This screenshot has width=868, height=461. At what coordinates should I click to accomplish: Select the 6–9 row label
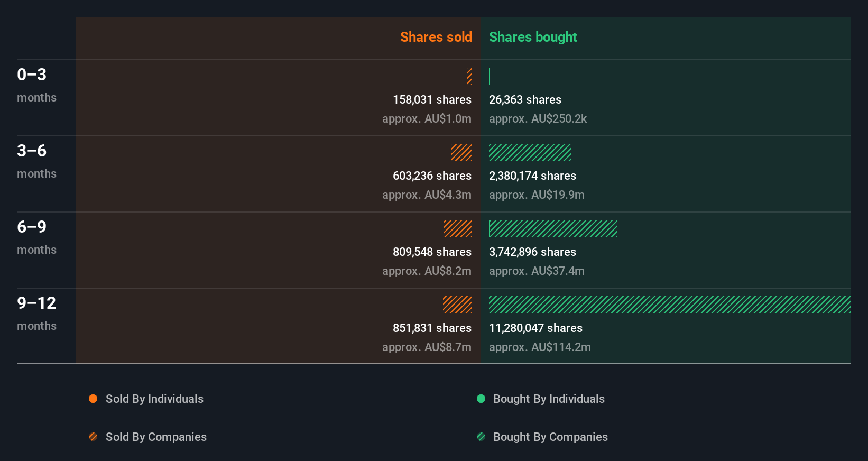(x=32, y=227)
